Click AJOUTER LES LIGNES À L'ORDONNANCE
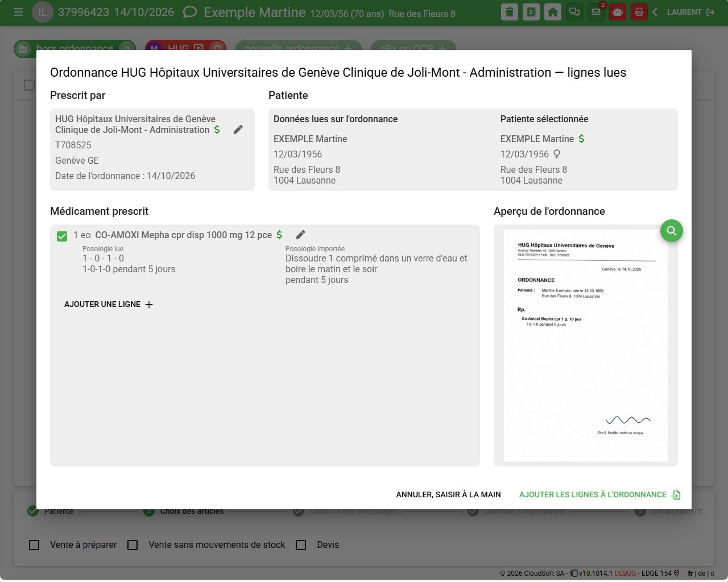Viewport: 728px width, 582px height. [x=599, y=495]
